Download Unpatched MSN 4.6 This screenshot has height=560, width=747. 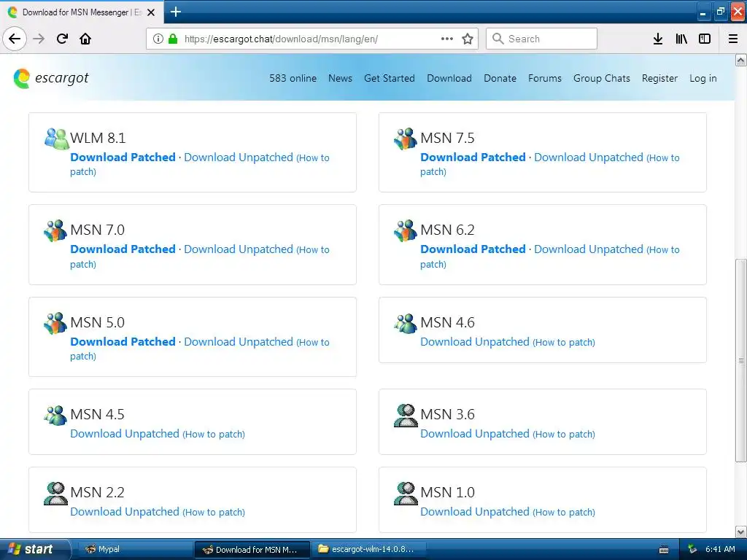pyautogui.click(x=474, y=341)
